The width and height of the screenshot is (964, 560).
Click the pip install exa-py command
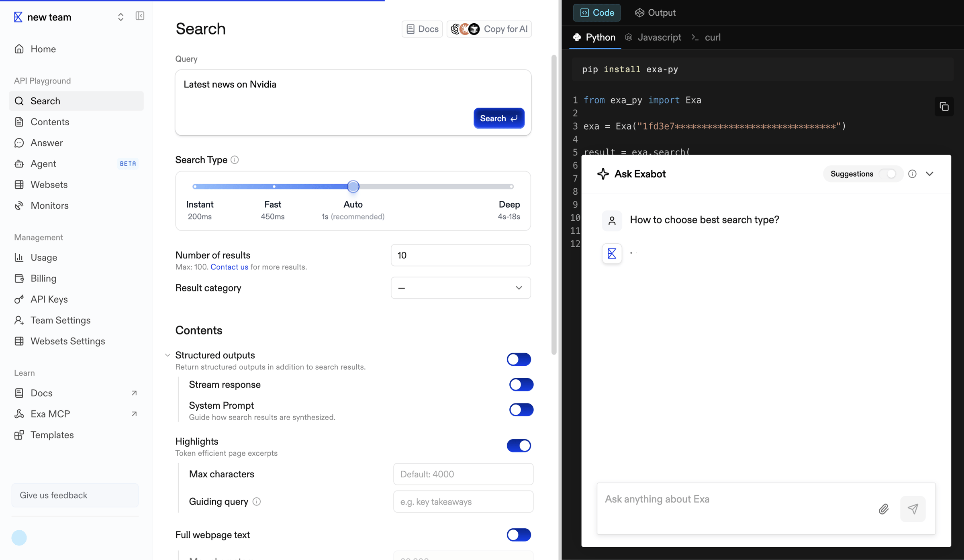[x=630, y=69]
